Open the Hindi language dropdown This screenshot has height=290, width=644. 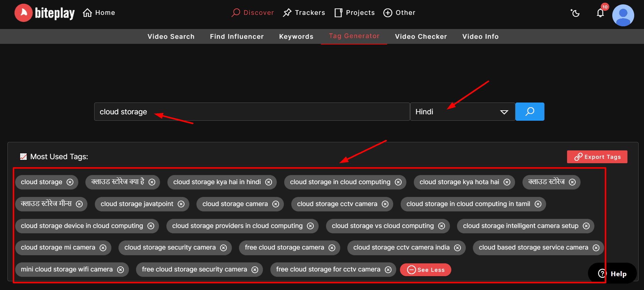[x=462, y=112]
